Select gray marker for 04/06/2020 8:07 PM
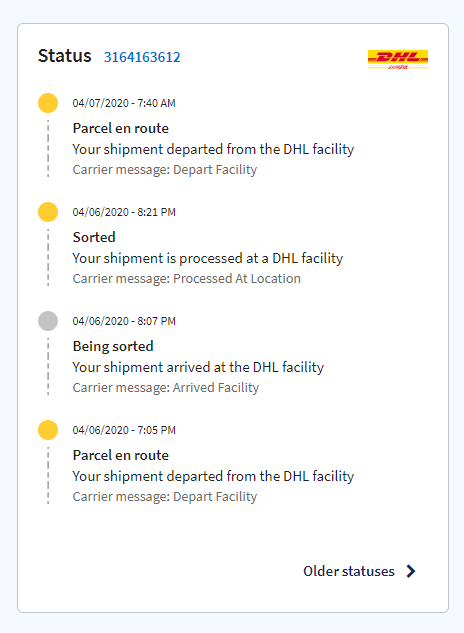This screenshot has height=633, width=464. point(48,321)
